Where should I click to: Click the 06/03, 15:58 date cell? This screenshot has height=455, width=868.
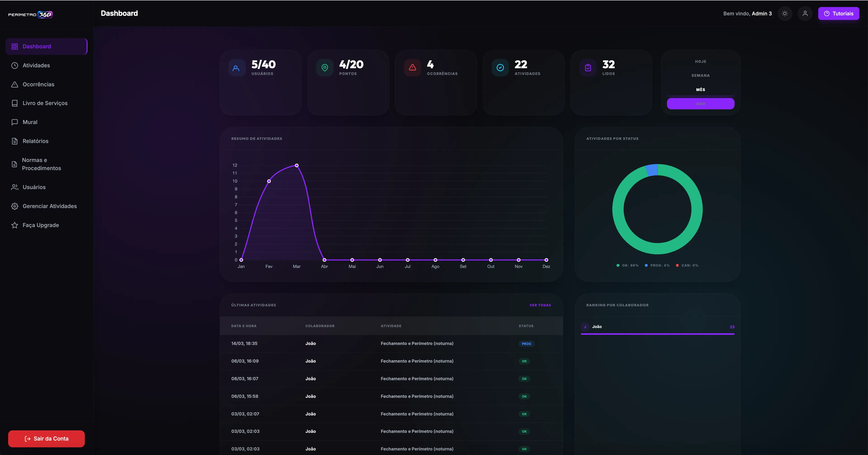point(245,396)
